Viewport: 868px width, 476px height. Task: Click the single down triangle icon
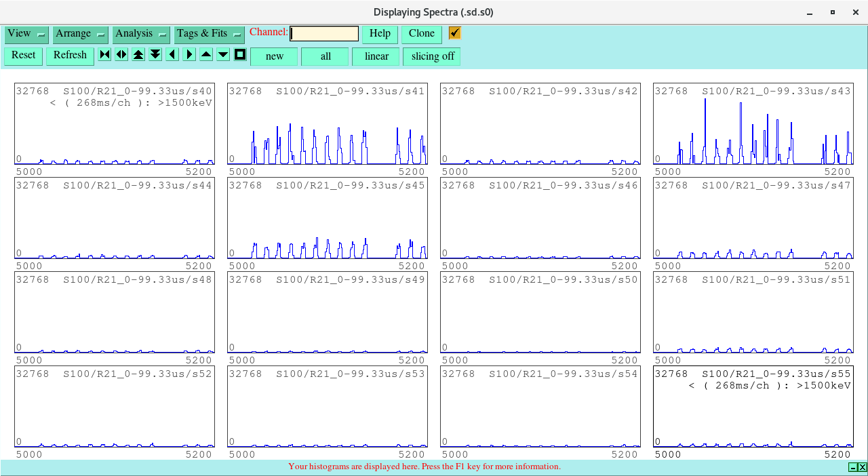point(223,55)
